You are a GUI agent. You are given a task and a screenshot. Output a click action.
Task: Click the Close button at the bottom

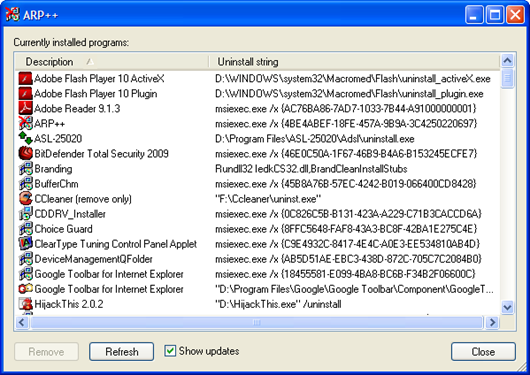click(483, 352)
